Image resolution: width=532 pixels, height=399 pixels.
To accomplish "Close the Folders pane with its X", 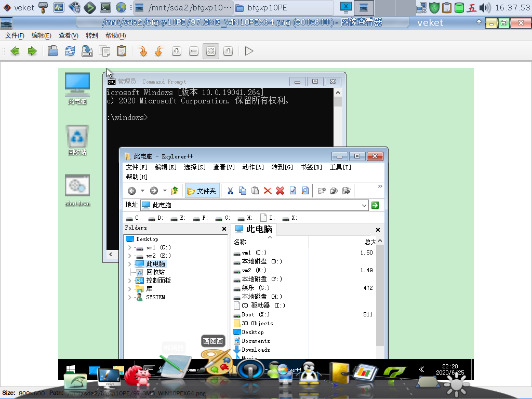I will tap(224, 229).
